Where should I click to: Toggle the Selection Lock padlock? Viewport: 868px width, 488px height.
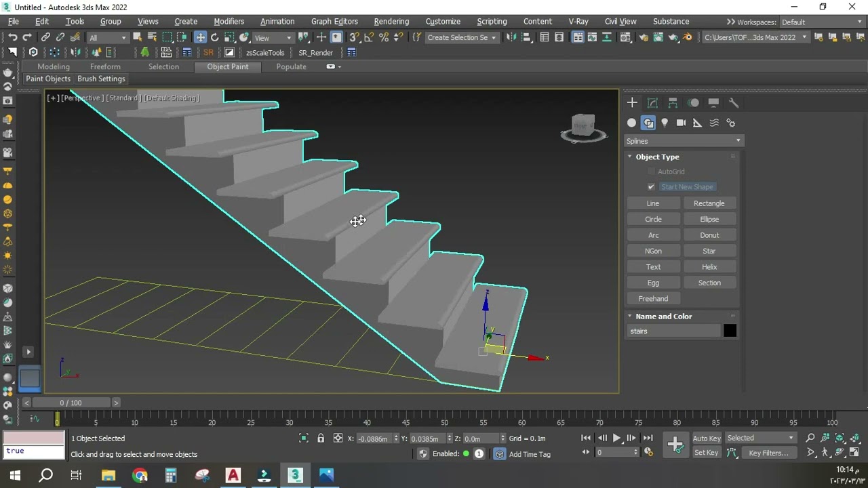click(x=321, y=439)
